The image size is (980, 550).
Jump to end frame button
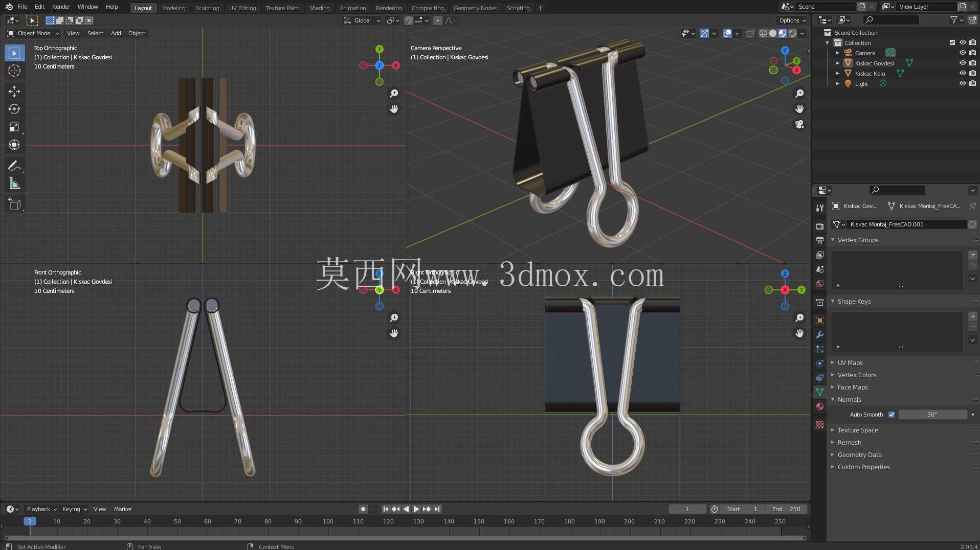point(437,509)
